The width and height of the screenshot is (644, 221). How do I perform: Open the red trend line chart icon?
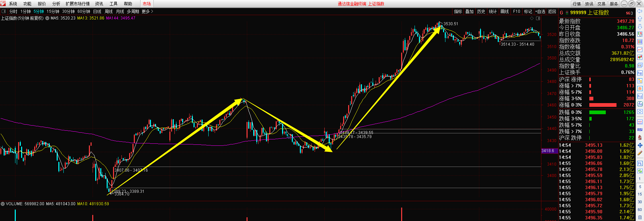[640, 50]
